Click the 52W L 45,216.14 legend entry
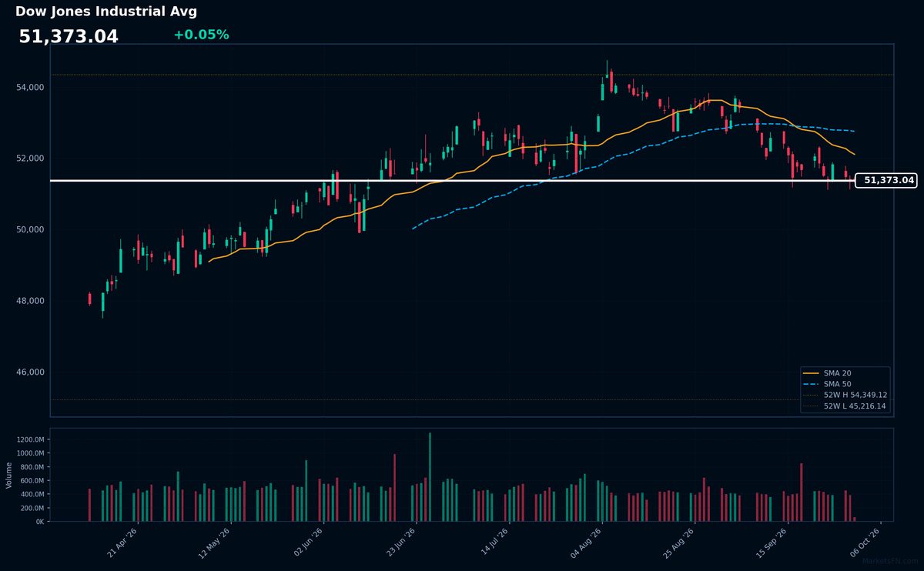Viewport: 924px width, 571px height. coord(844,406)
